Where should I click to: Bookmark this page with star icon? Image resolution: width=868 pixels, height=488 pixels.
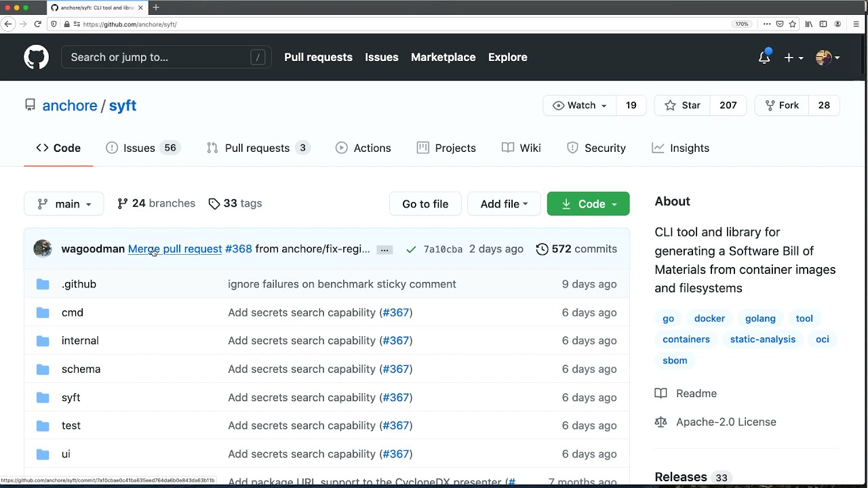pos(792,24)
